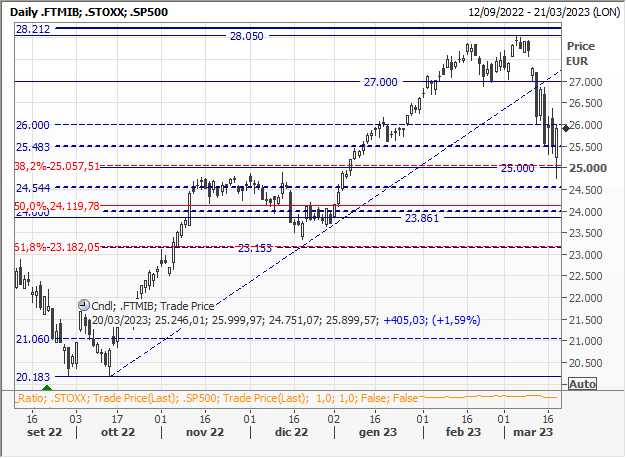Select the 38,2% Fibonacci level label

[58, 166]
